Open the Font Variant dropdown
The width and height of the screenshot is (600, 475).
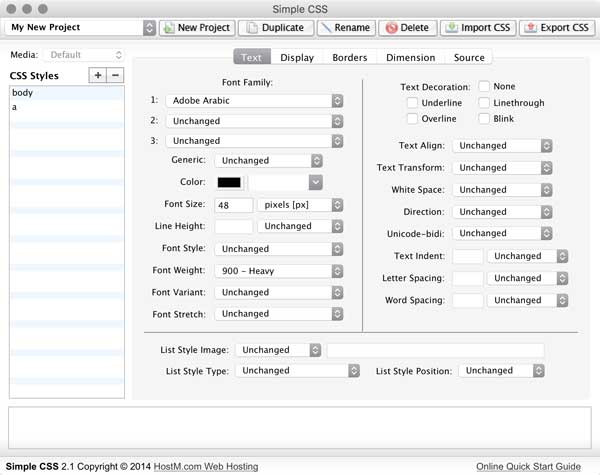click(279, 292)
